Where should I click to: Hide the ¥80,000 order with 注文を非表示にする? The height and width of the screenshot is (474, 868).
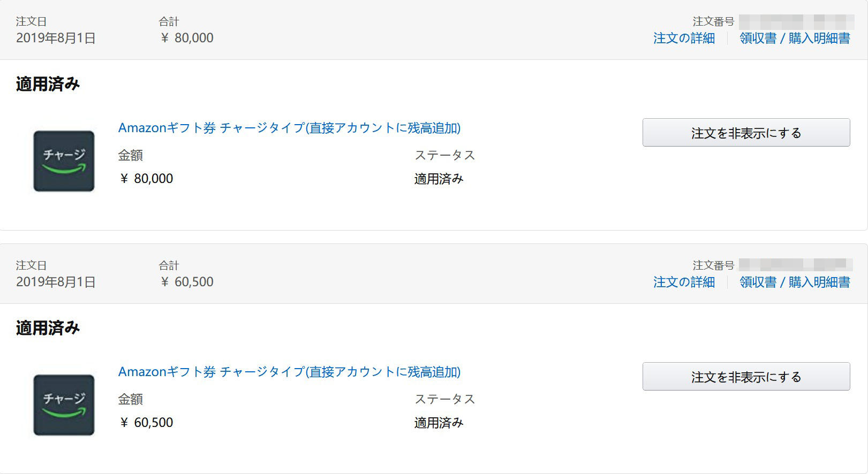tap(746, 133)
